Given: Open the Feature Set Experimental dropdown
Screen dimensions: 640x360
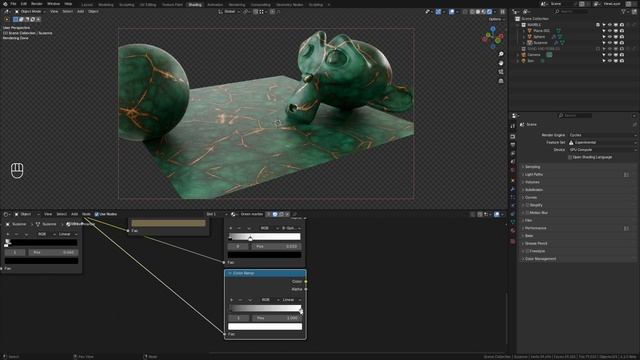Looking at the screenshot, I should pos(602,142).
